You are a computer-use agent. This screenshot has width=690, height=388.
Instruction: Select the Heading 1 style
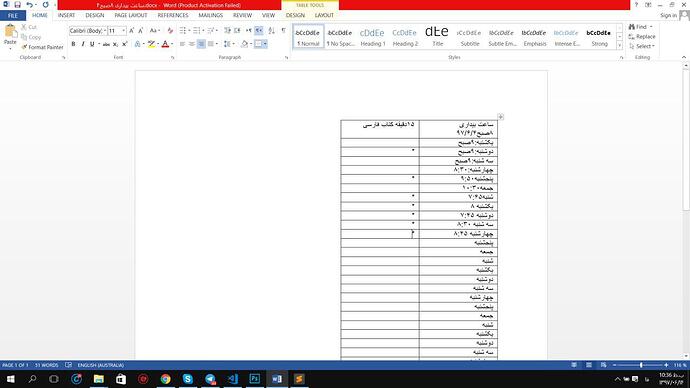pyautogui.click(x=372, y=37)
